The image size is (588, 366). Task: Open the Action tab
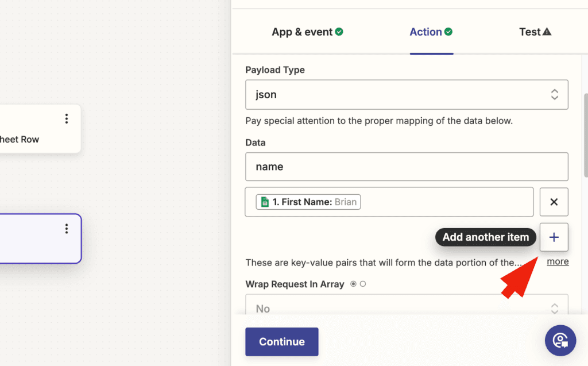click(x=425, y=32)
